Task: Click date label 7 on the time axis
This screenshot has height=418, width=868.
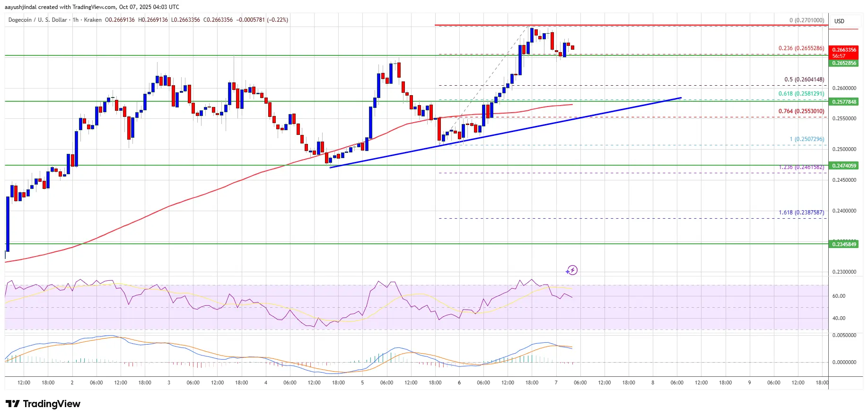Action: pos(556,382)
